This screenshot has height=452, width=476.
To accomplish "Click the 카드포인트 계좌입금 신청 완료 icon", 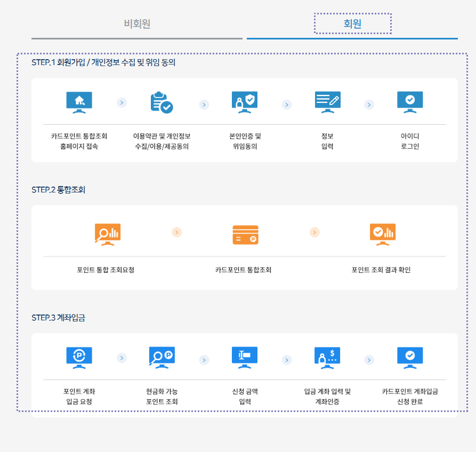I will 410,358.
